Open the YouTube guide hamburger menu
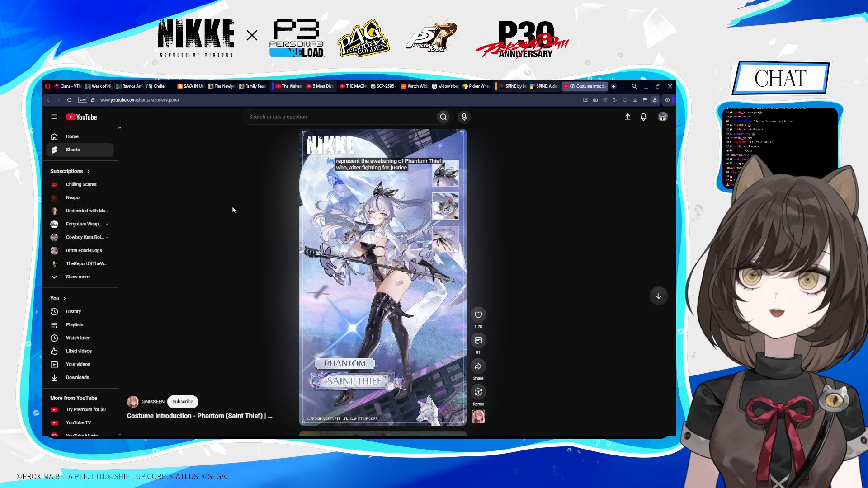Screen dimensions: 868x488 click(x=54, y=117)
